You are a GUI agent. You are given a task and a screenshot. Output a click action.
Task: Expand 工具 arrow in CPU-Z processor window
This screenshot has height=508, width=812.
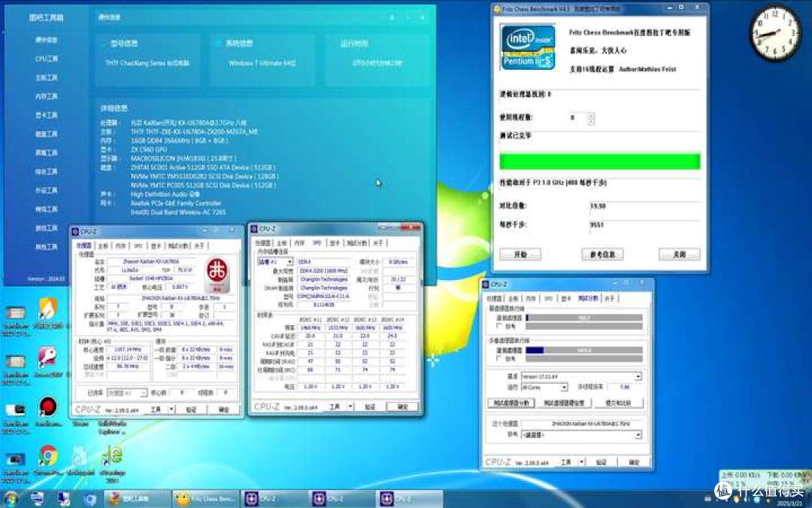coord(171,409)
